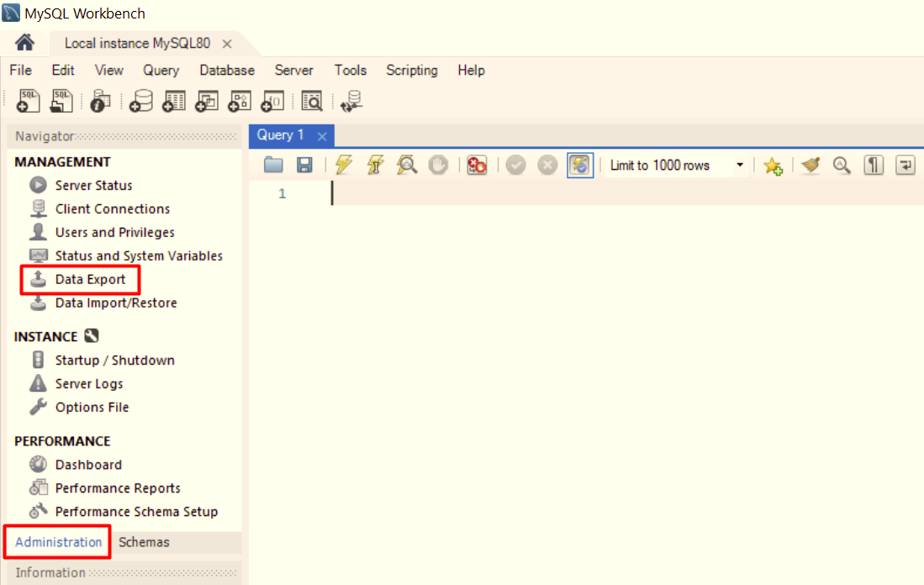
Task: Toggle word wrapping icon
Action: tap(906, 165)
